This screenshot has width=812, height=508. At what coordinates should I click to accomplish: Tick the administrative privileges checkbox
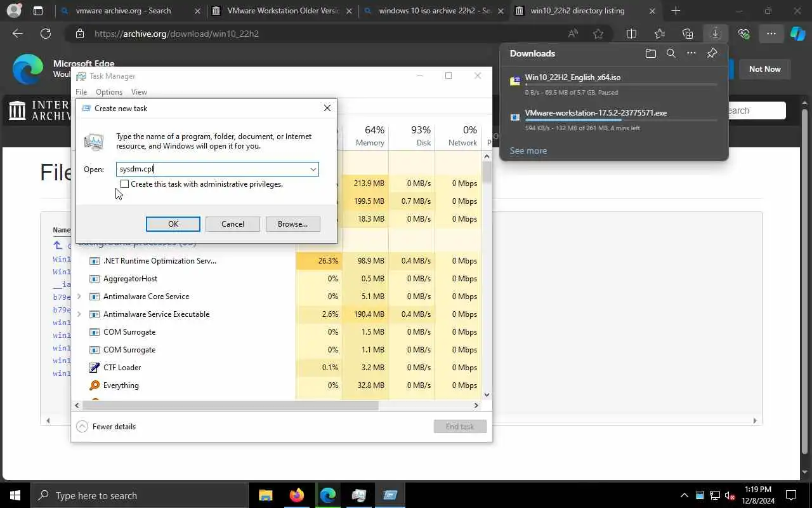click(x=125, y=184)
